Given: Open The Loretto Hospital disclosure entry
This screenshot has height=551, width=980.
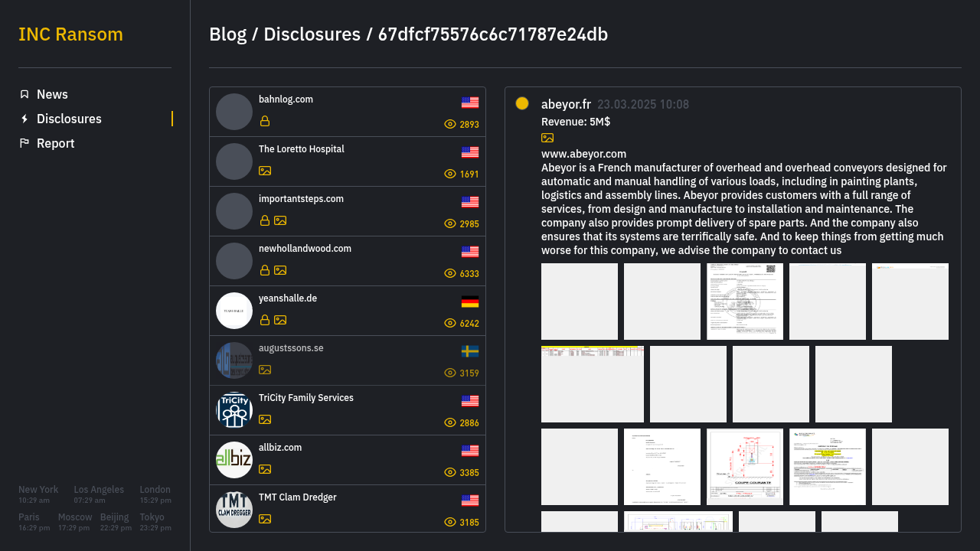Looking at the screenshot, I should tap(348, 161).
